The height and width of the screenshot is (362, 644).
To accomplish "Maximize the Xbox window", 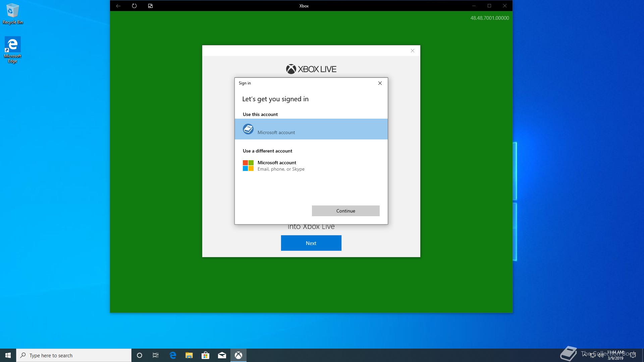I will pyautogui.click(x=489, y=6).
